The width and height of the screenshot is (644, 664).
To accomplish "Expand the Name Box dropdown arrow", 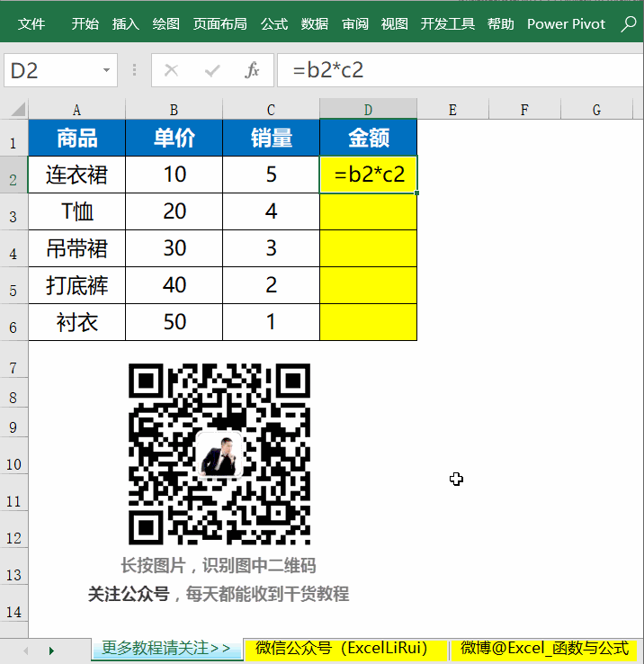I will pyautogui.click(x=106, y=70).
